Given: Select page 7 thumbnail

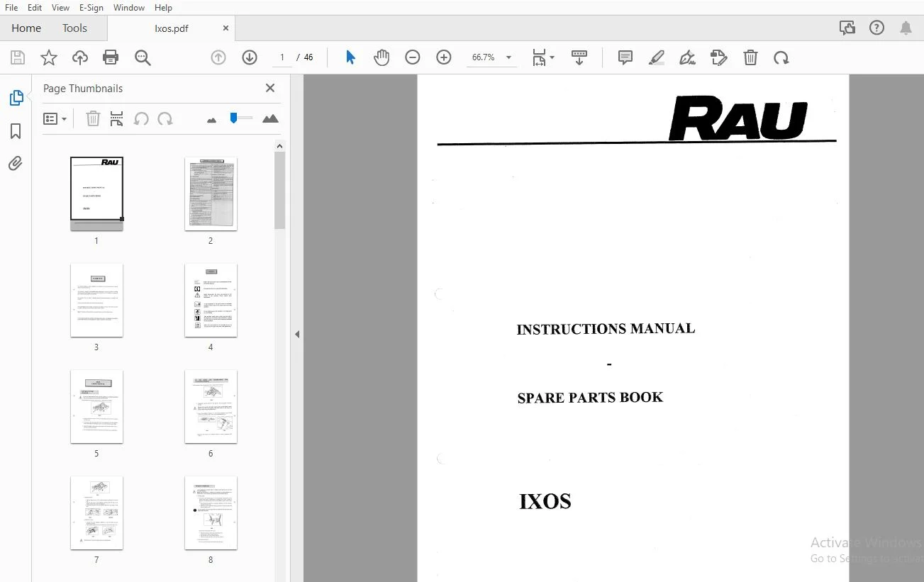Looking at the screenshot, I should (96, 513).
